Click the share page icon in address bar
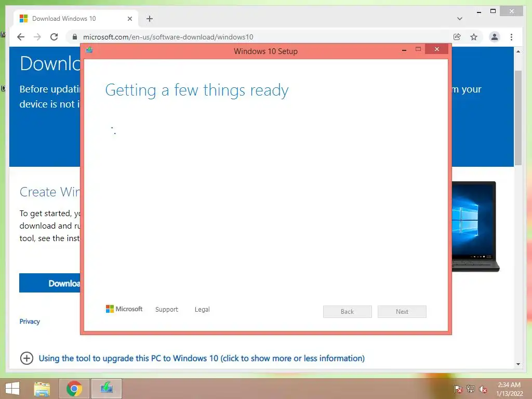 pyautogui.click(x=457, y=37)
